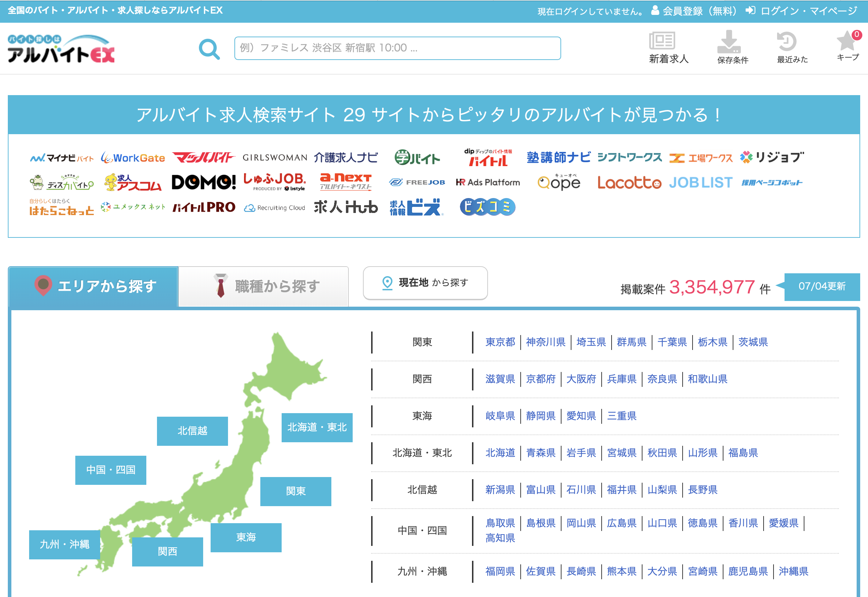Select 北信越 region on the map

tap(192, 431)
